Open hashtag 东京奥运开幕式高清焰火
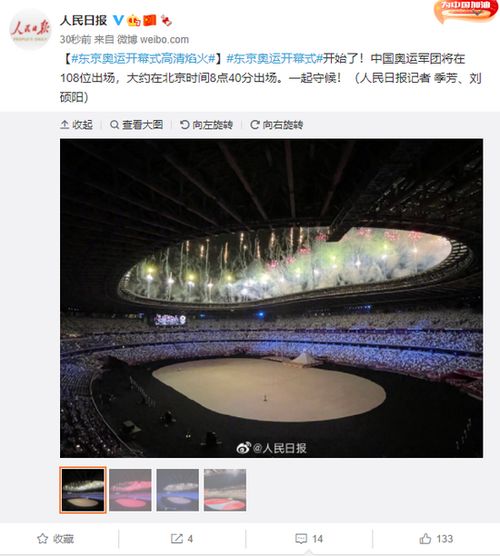The height and width of the screenshot is (556, 500). click(x=143, y=59)
